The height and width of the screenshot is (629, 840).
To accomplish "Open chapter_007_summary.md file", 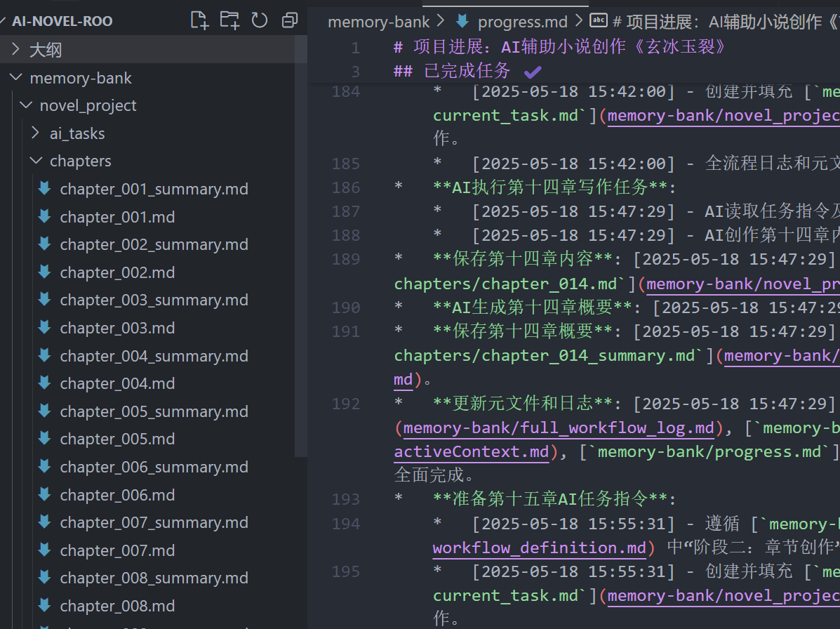I will pos(154,522).
